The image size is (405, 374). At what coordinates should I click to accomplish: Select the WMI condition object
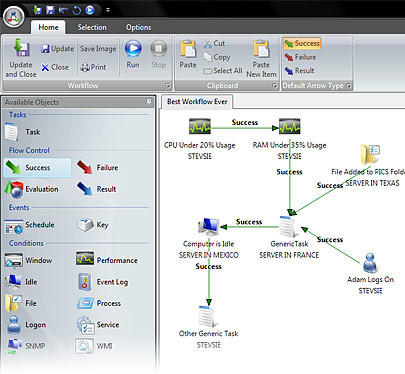(94, 346)
